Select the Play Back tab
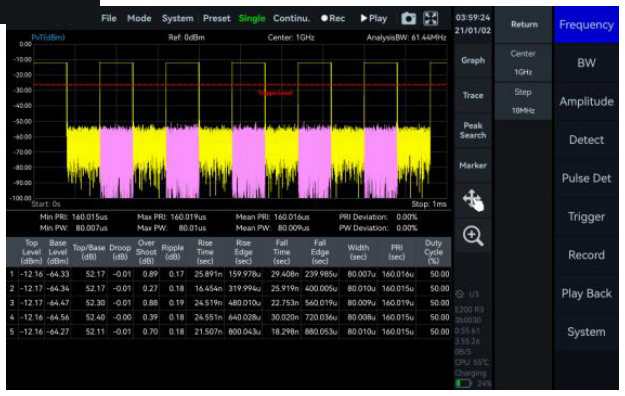The width and height of the screenshot is (625, 396). point(586,294)
